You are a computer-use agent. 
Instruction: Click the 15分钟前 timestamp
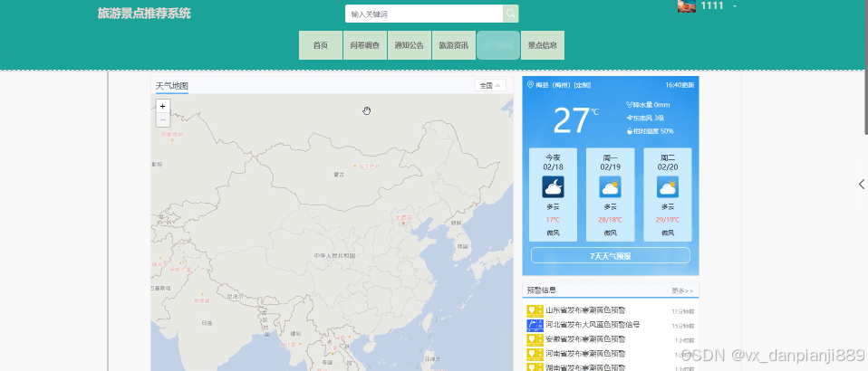(x=683, y=326)
